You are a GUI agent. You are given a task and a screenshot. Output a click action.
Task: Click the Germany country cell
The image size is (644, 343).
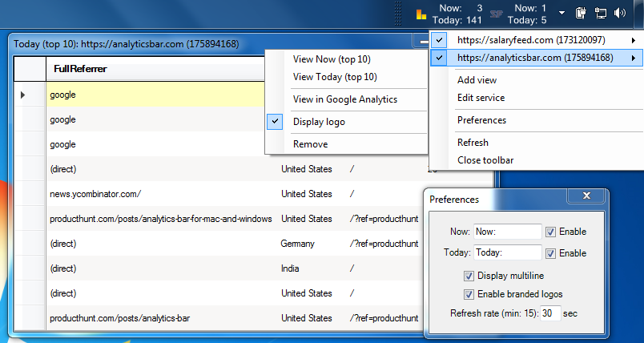298,244
